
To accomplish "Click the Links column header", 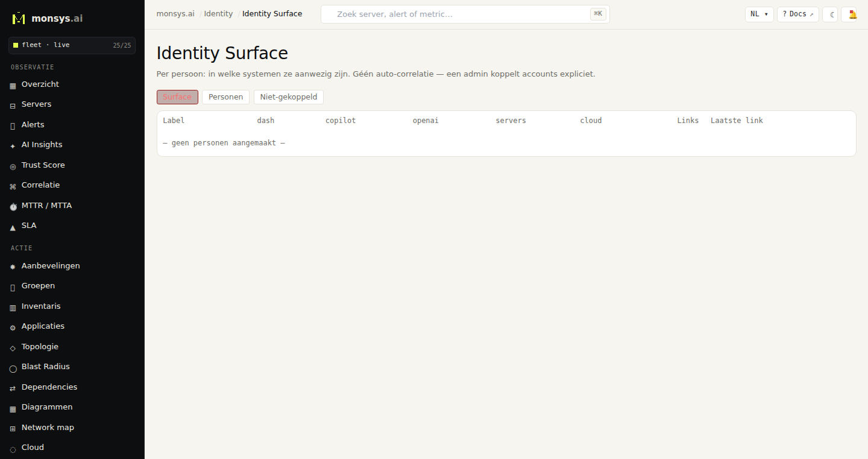I will 688,121.
